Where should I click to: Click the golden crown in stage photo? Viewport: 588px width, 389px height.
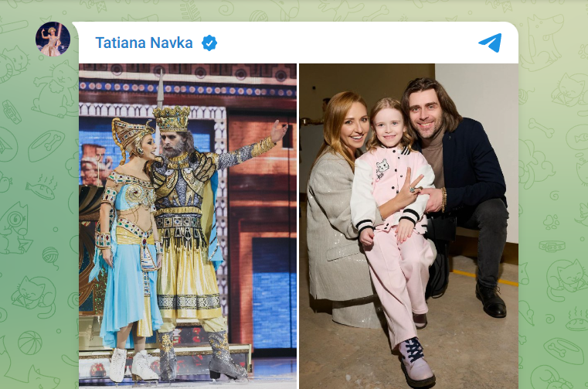tap(172, 118)
